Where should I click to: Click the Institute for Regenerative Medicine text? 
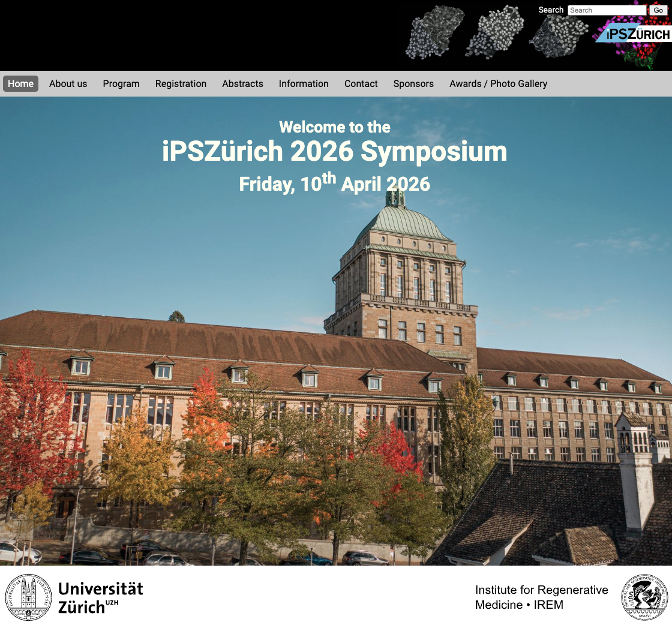point(541,597)
